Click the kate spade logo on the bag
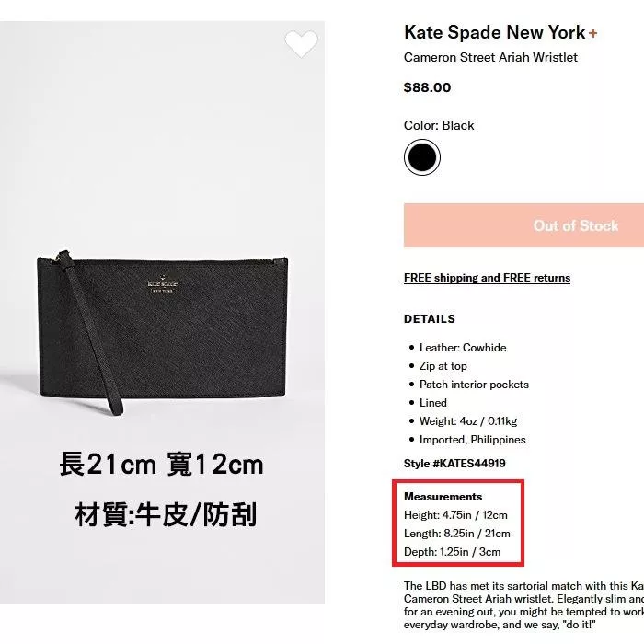Screen dimensions: 644x644 (x=163, y=285)
